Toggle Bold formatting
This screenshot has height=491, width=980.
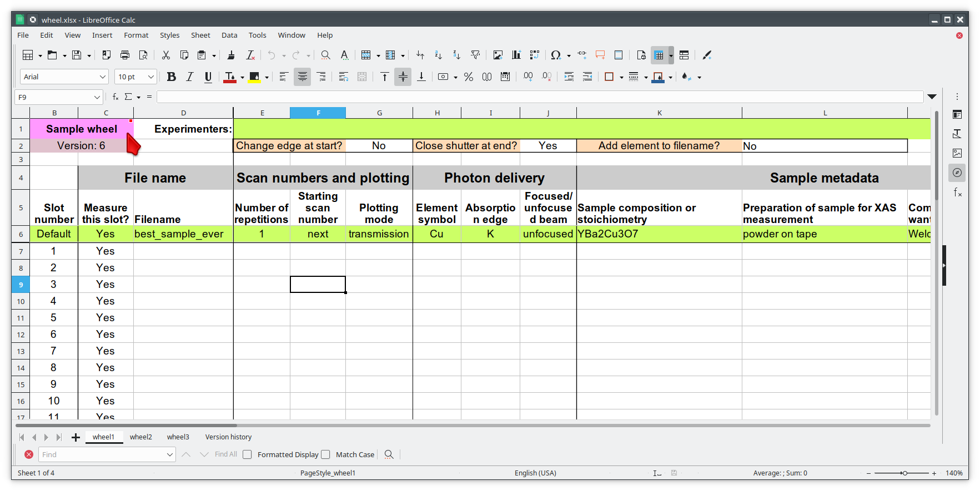pyautogui.click(x=172, y=77)
